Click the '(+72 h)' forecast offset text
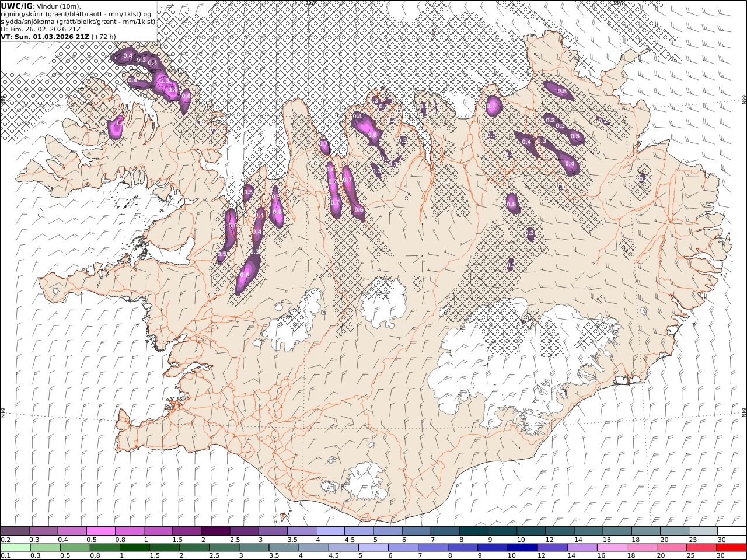Screen dimensions: 747x560 click(x=103, y=36)
